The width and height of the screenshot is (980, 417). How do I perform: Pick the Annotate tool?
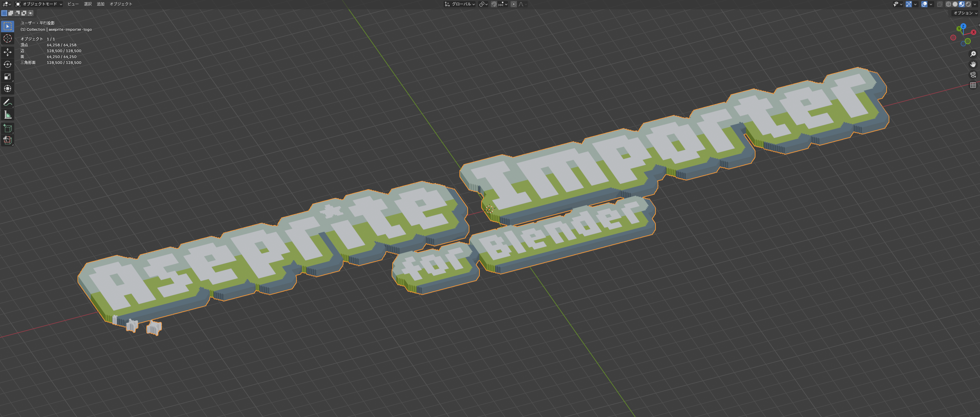click(7, 102)
